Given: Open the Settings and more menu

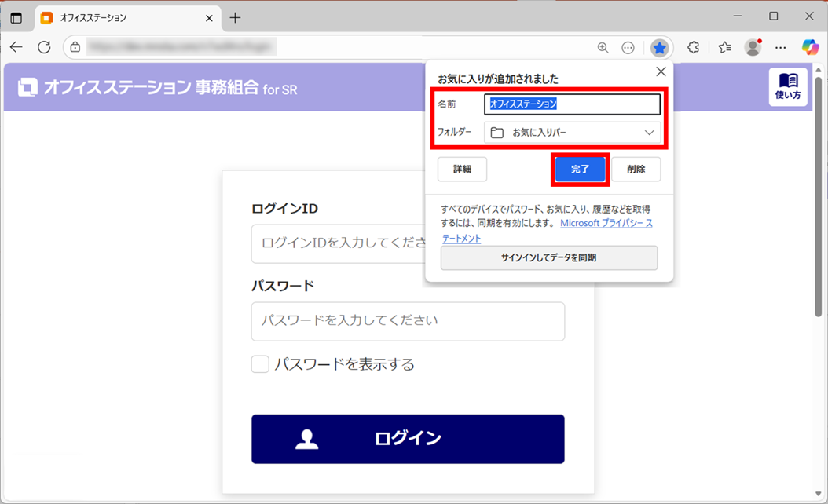Looking at the screenshot, I should tap(781, 48).
